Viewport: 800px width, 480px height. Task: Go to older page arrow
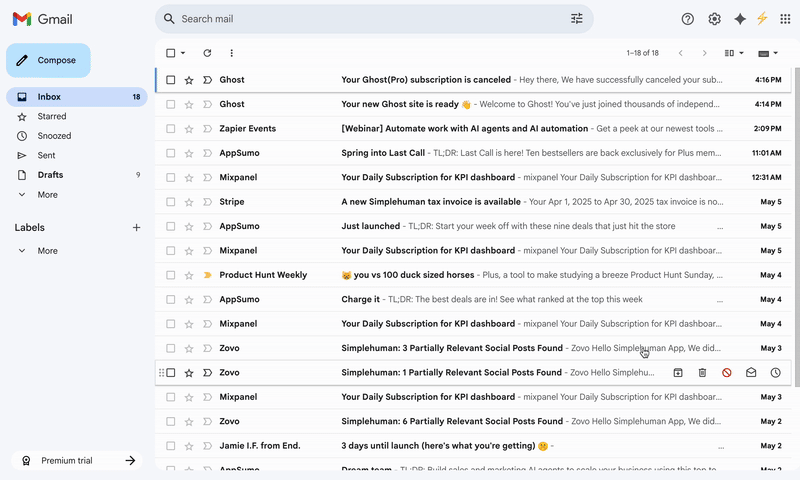705,53
